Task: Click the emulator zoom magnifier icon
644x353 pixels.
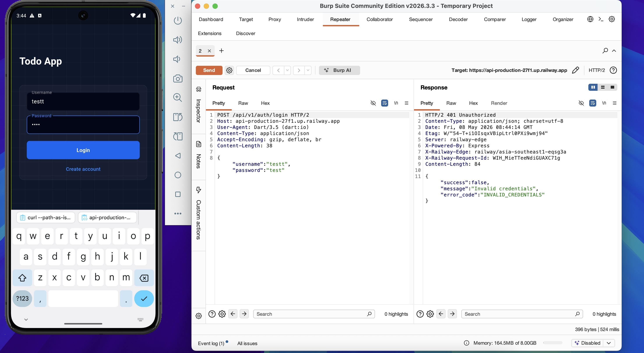Action: (178, 98)
